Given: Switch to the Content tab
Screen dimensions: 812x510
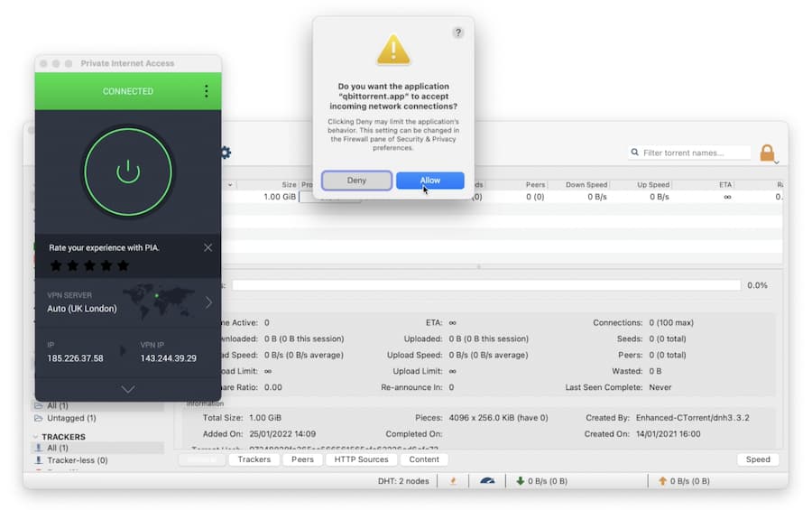Looking at the screenshot, I should 424,459.
